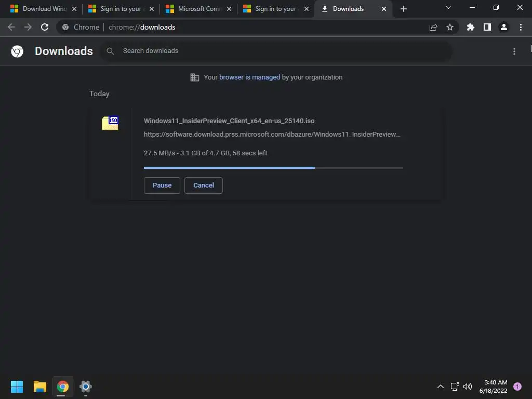The width and height of the screenshot is (532, 399).
Task: Open the clock showing 3:40 AM
Action: click(494, 387)
